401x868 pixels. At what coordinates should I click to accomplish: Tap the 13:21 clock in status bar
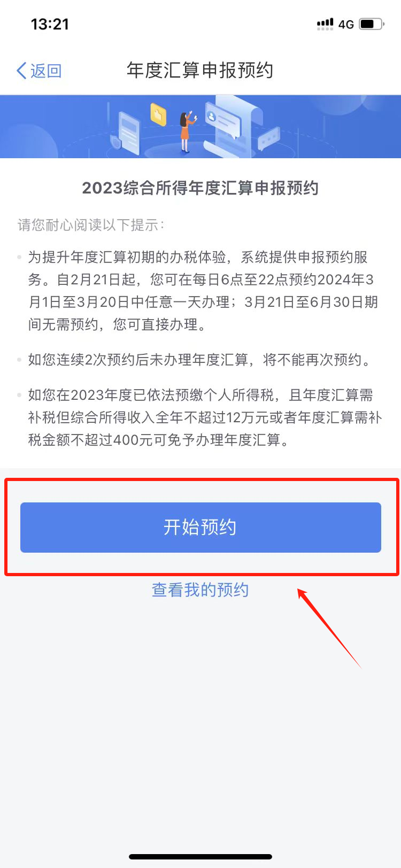(50, 24)
